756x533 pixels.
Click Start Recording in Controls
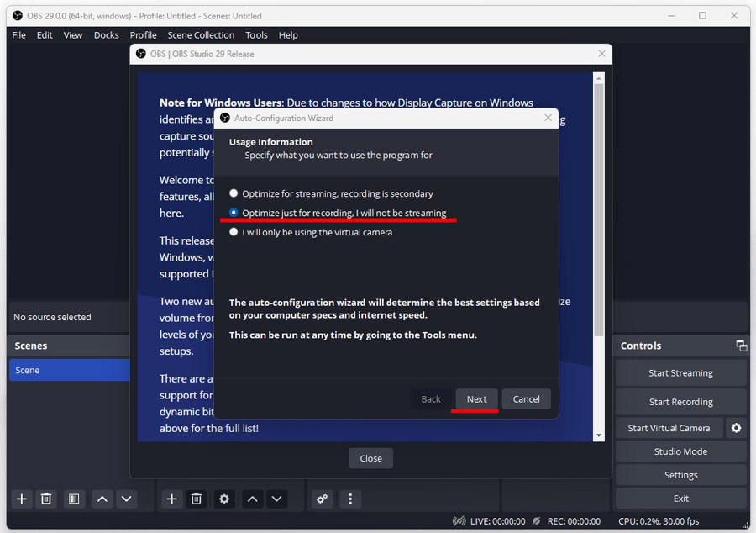[x=680, y=402]
